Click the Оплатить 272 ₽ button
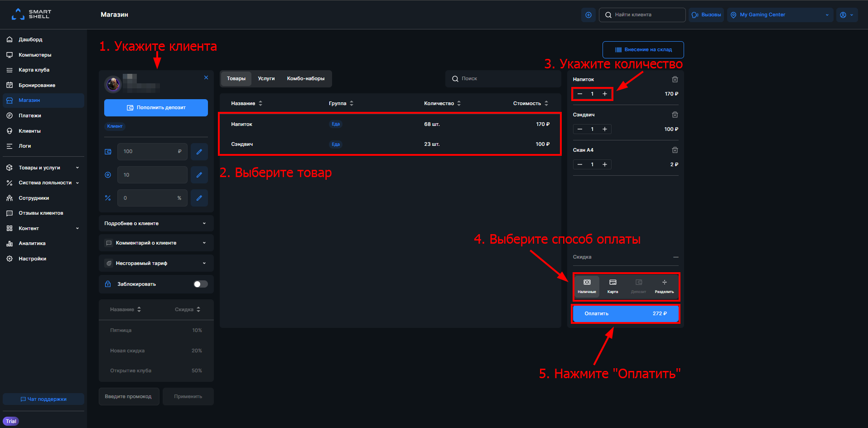The width and height of the screenshot is (868, 428). coord(626,313)
